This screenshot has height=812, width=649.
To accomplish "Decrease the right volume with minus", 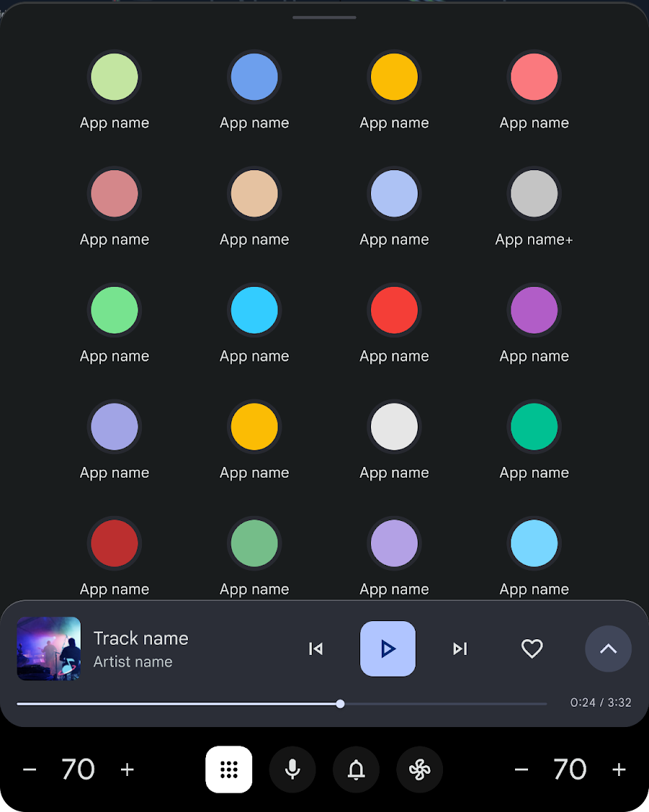I will 522,769.
